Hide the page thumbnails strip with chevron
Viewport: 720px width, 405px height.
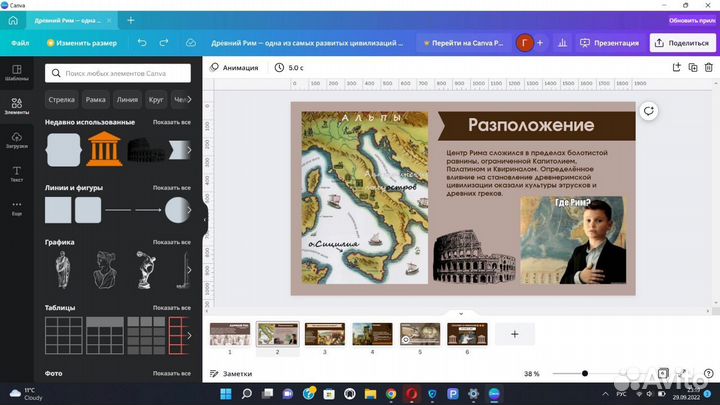click(x=461, y=313)
